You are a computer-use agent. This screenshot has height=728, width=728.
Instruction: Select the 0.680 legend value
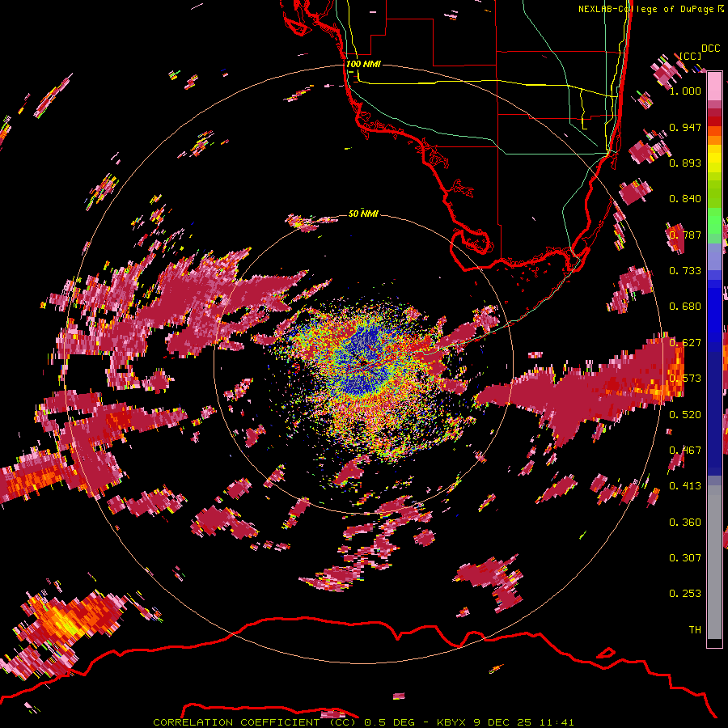click(x=685, y=307)
